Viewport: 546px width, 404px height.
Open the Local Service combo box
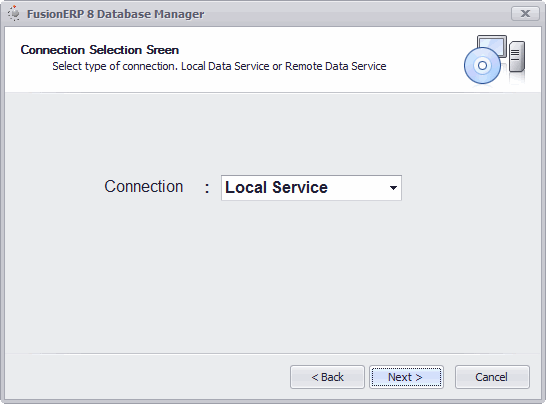coord(311,188)
